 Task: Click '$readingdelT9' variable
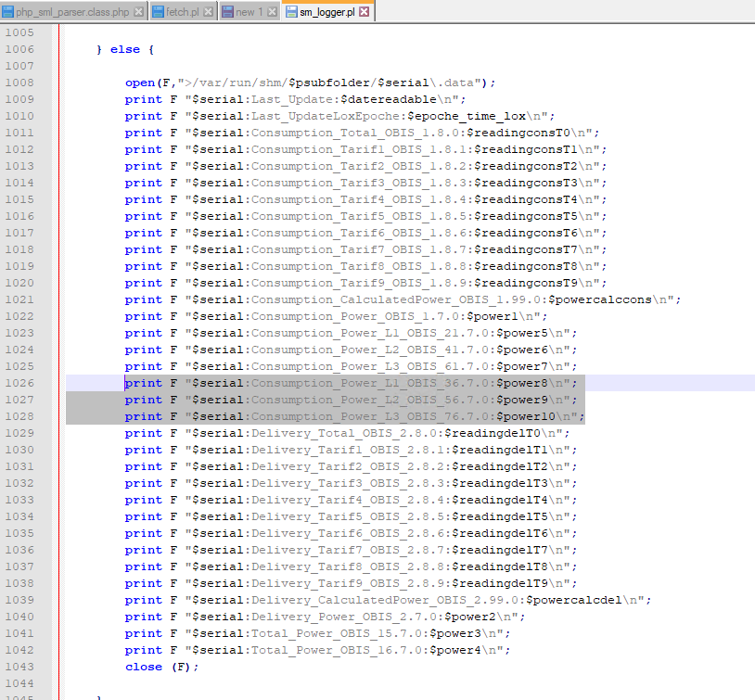click(x=500, y=583)
